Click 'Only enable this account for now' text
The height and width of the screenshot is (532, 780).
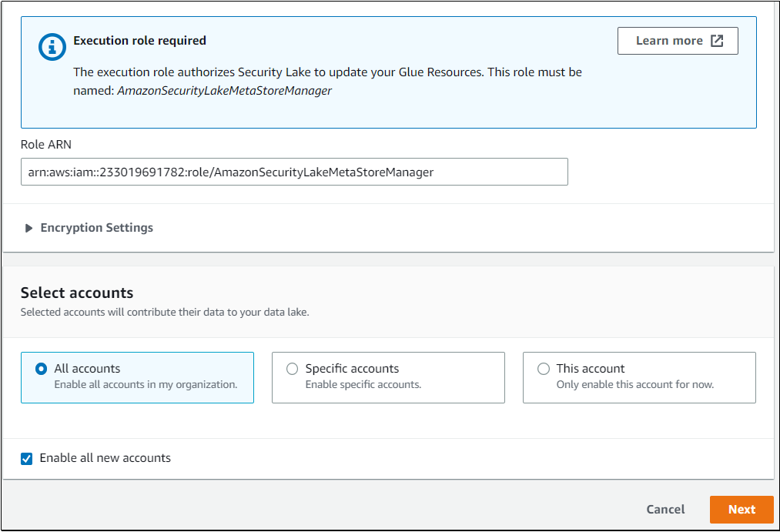(x=634, y=384)
